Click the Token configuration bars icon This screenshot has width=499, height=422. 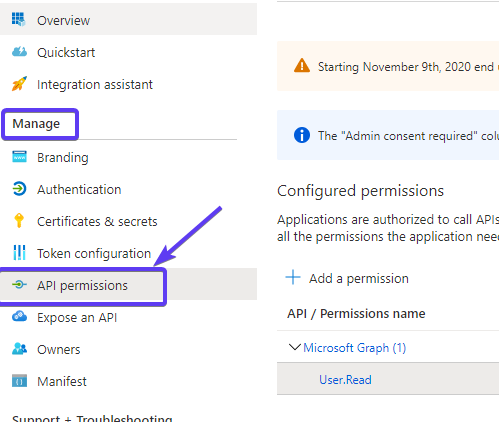pyautogui.click(x=19, y=253)
